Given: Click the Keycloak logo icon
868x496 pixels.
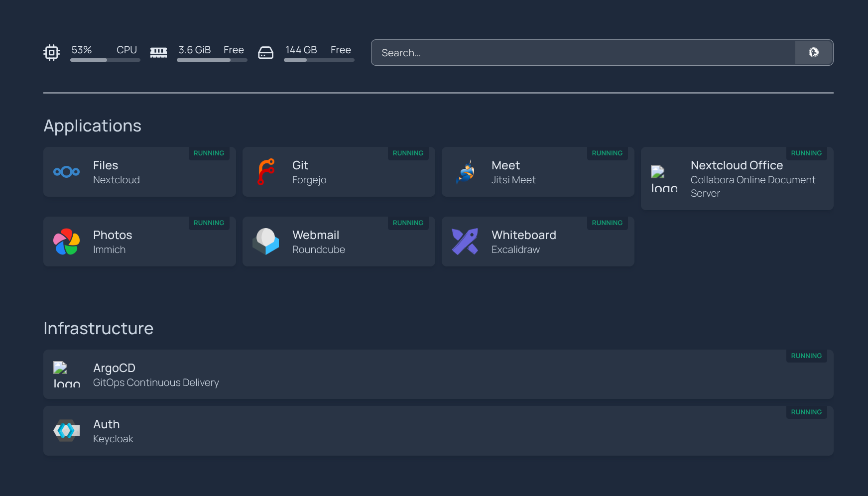Looking at the screenshot, I should (x=67, y=431).
